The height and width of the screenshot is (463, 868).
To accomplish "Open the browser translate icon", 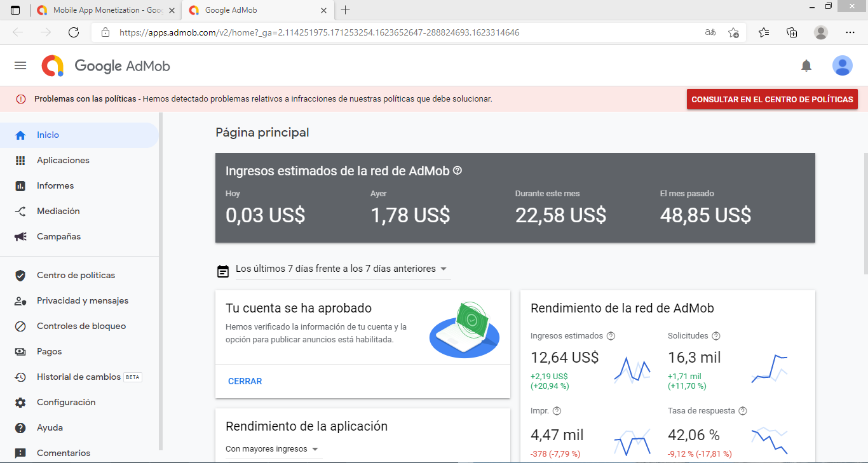I will [x=710, y=32].
